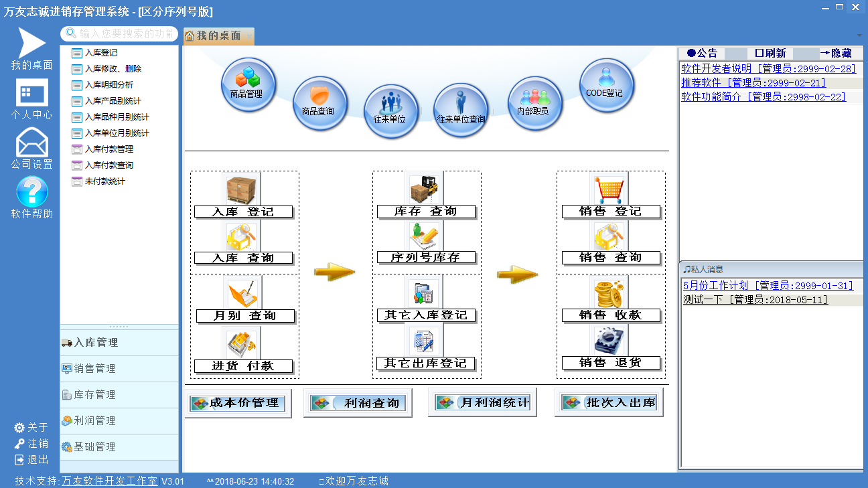Expand the 销售管理 navigation section
Viewport: 868px width, 488px height.
point(119,369)
